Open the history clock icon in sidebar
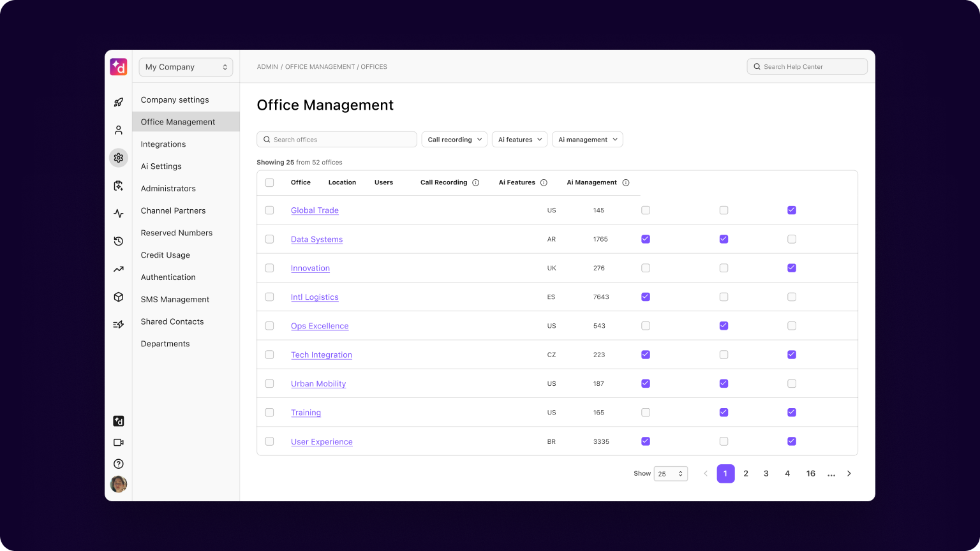This screenshot has height=551, width=980. [x=119, y=241]
